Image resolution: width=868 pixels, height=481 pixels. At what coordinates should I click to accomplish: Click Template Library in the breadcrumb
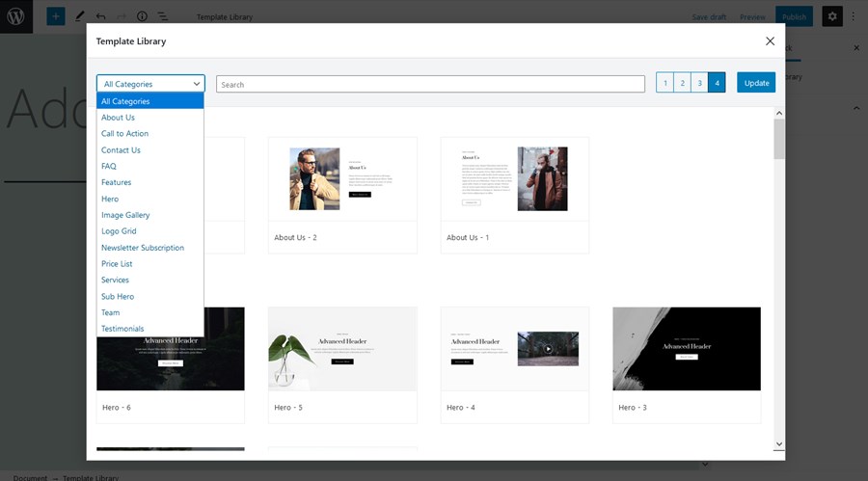[91, 478]
